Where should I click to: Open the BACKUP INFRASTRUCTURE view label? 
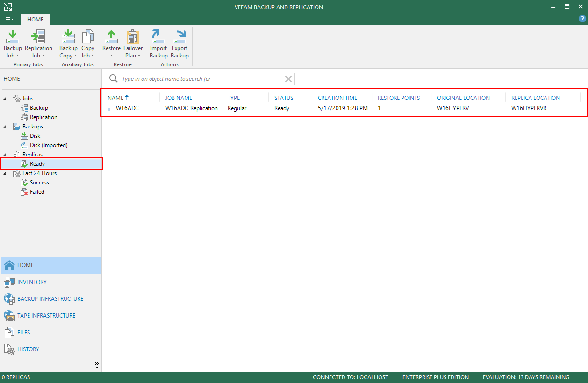tap(50, 299)
